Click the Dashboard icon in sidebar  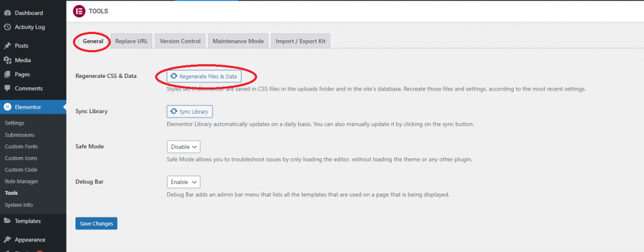(7, 13)
